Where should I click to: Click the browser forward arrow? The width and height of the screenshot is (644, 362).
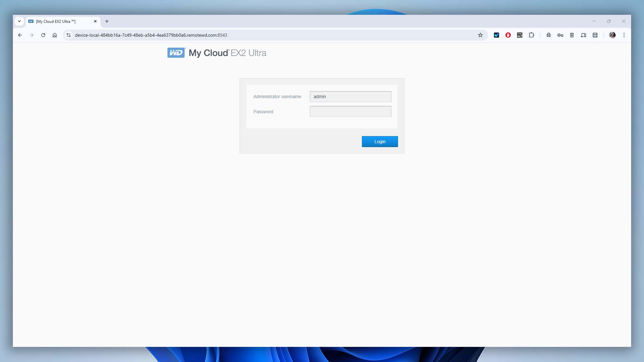[x=32, y=35]
